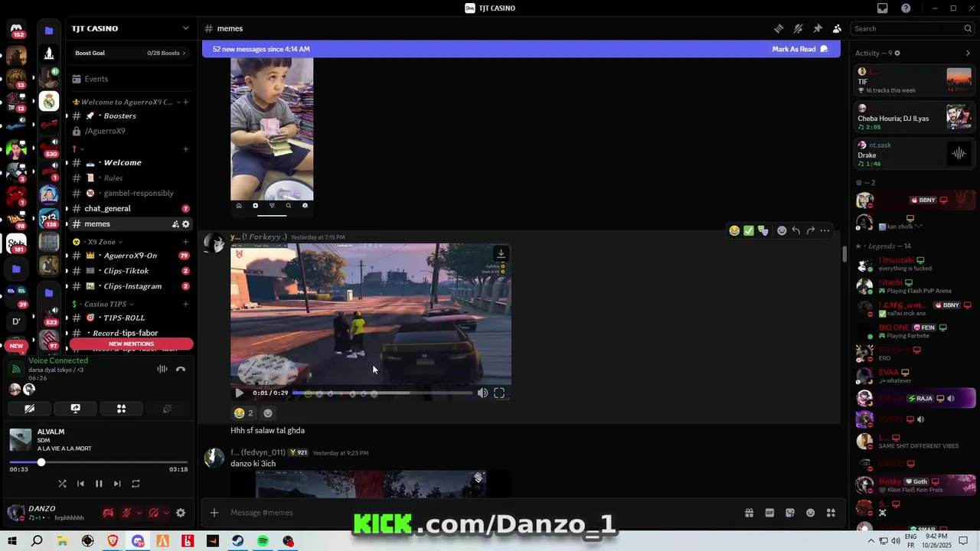The height and width of the screenshot is (551, 980).
Task: Open the video in fullscreen
Action: point(499,393)
